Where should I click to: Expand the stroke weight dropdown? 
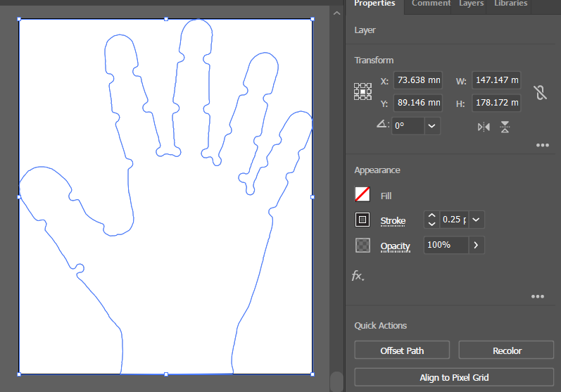pyautogui.click(x=477, y=220)
